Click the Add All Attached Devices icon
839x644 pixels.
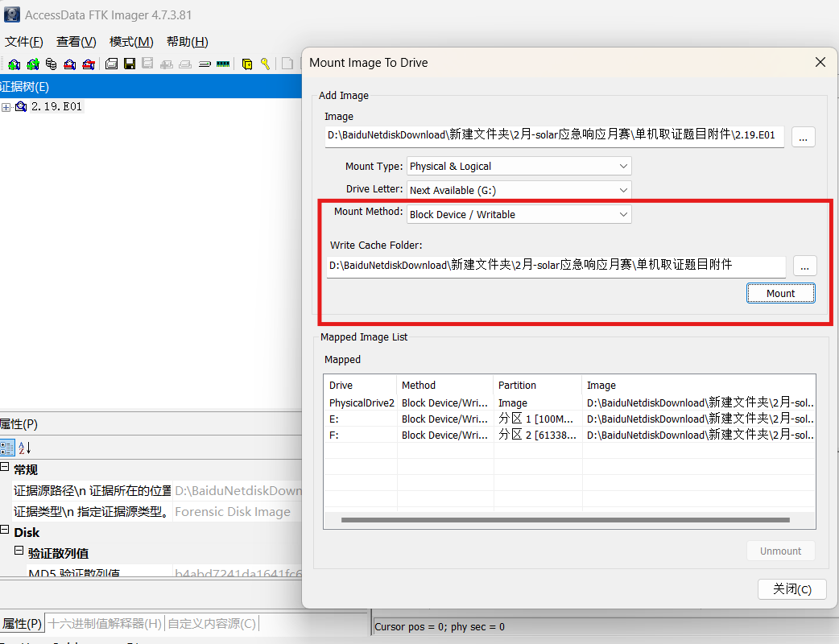[33, 64]
